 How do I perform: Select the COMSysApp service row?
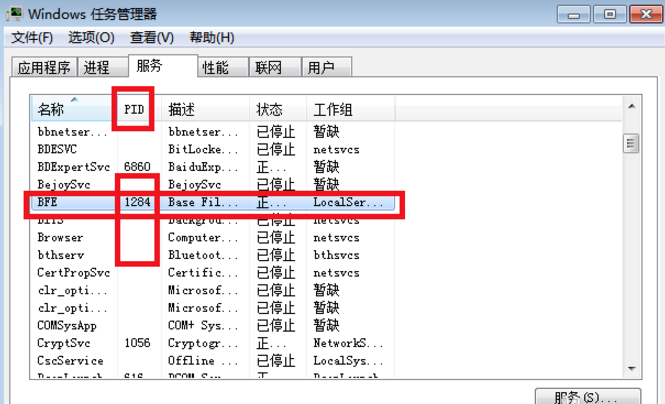(x=213, y=326)
